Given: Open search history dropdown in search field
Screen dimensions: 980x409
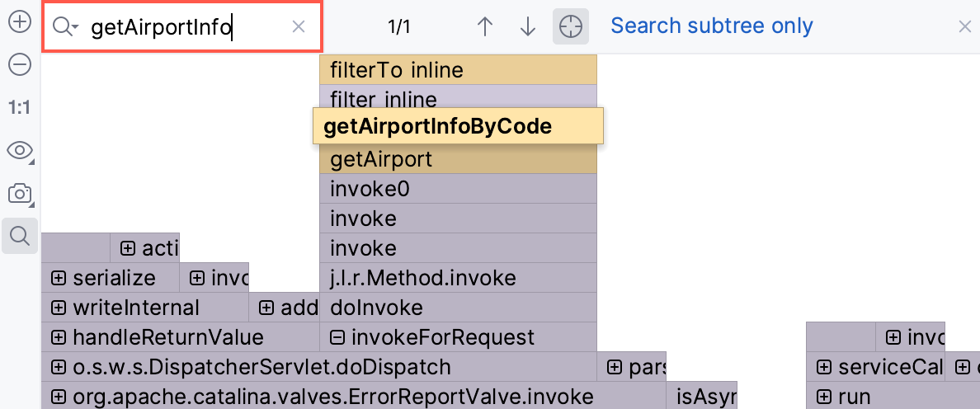Looking at the screenshot, I should pos(65,27).
